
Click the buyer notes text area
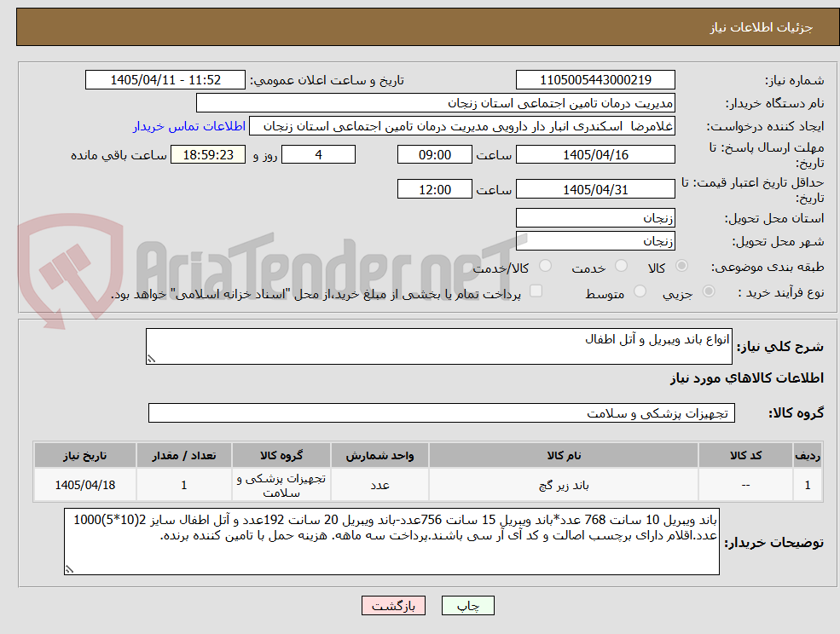[x=391, y=541]
